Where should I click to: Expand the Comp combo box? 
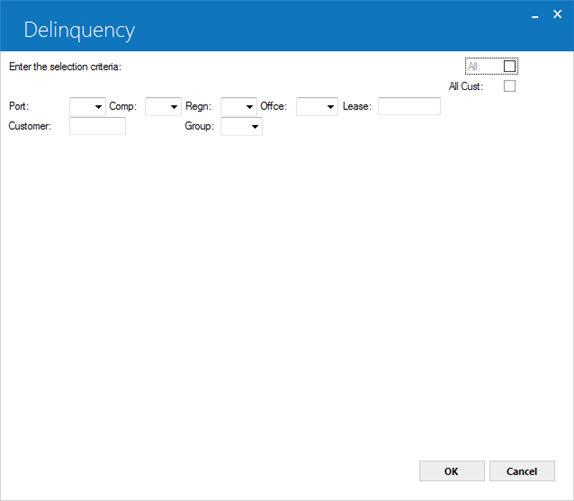163,106
